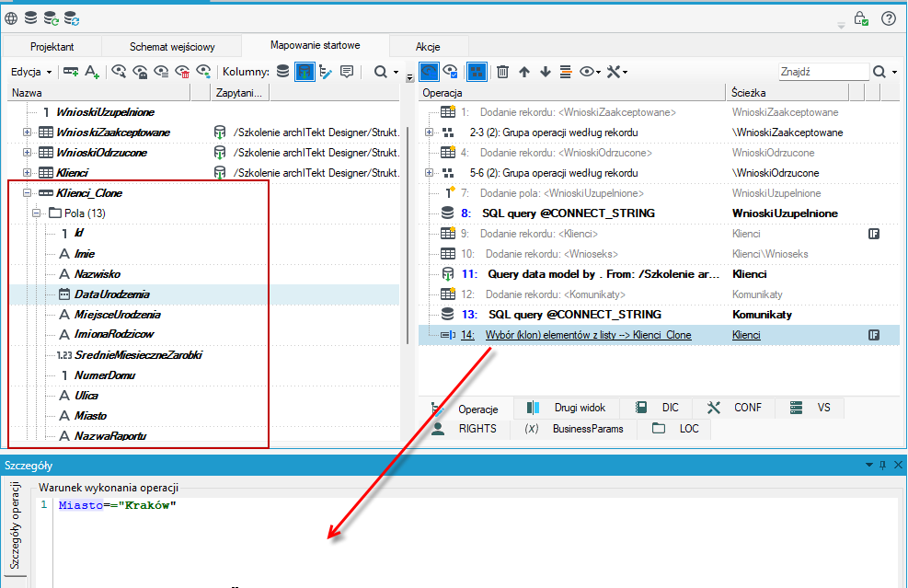
Task: Toggle the highlighted grid view button
Action: coord(476,72)
